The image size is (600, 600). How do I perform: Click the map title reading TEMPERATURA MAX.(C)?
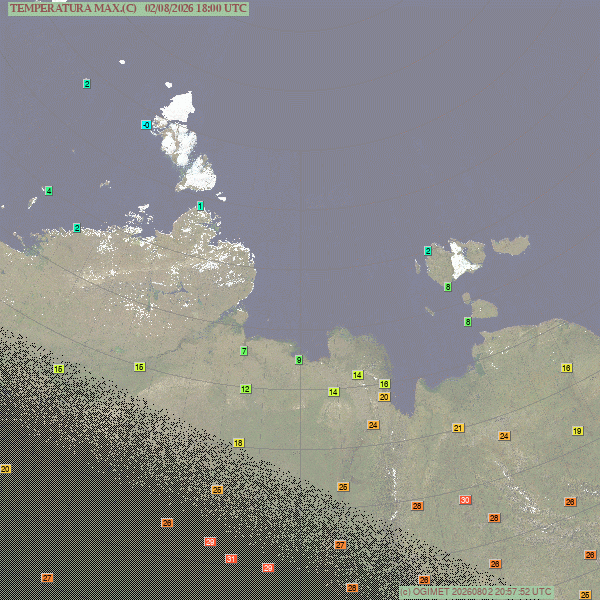pyautogui.click(x=73, y=8)
